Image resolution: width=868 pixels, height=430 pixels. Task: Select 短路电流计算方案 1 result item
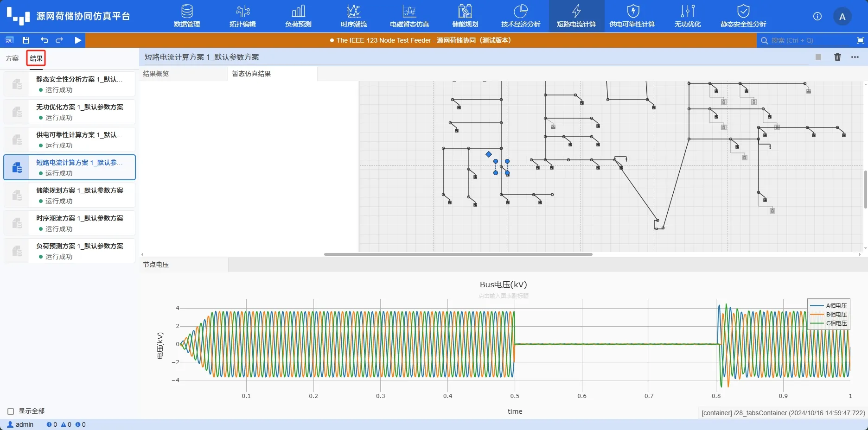[x=70, y=167]
